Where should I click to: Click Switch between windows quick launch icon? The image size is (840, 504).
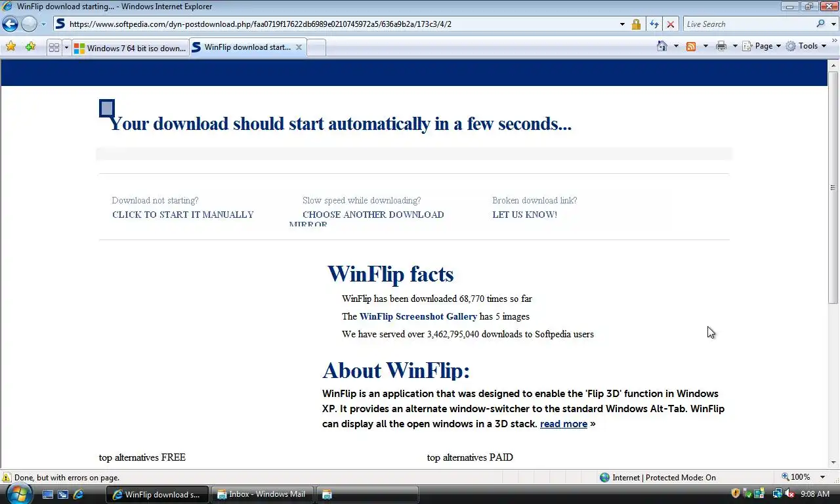(63, 494)
